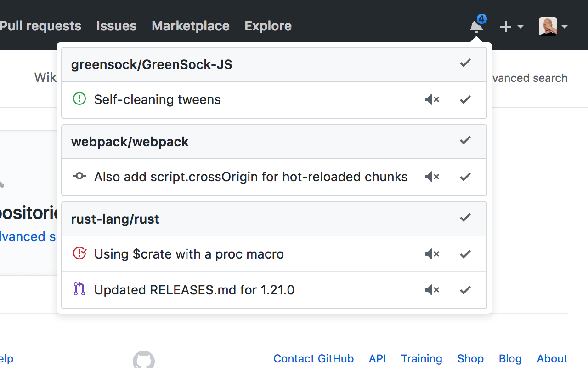
Task: Open the notifications bell icon
Action: [476, 27]
